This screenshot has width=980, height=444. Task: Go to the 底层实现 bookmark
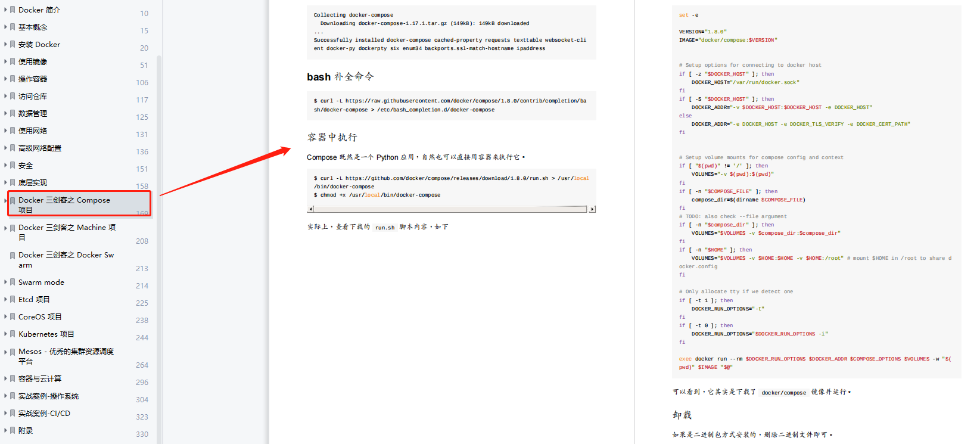33,183
